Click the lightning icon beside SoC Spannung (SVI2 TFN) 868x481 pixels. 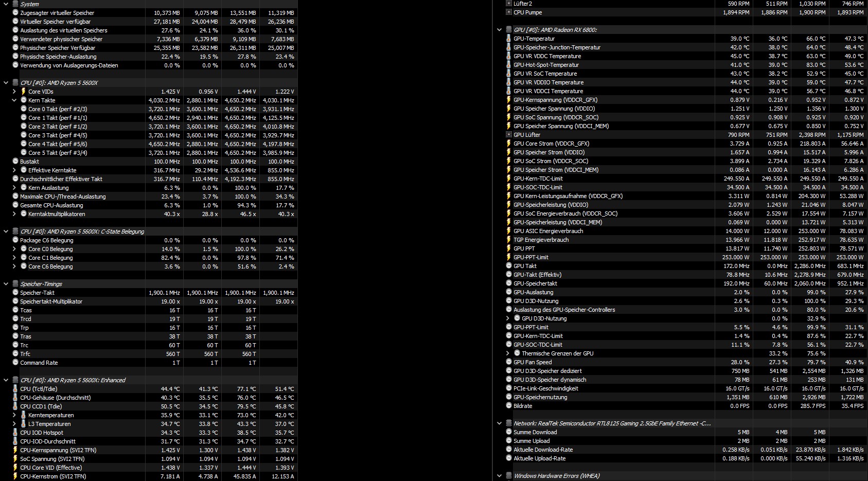coord(15,458)
